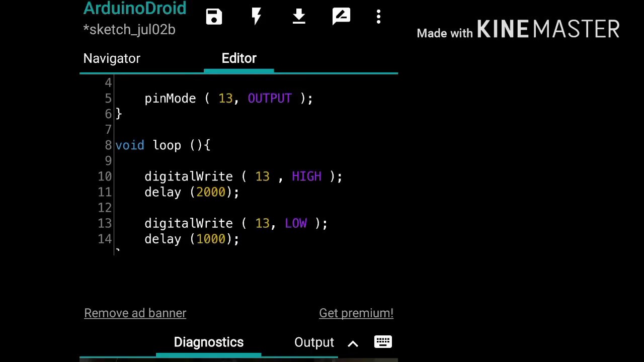Tap the delay value 2000
The width and height of the screenshot is (644, 362).
pyautogui.click(x=211, y=192)
